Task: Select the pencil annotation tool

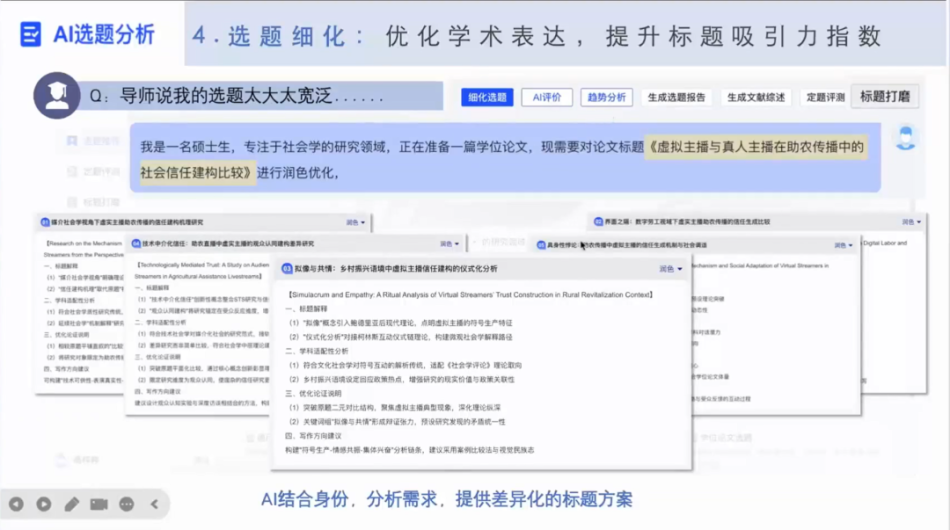Action: pyautogui.click(x=72, y=504)
